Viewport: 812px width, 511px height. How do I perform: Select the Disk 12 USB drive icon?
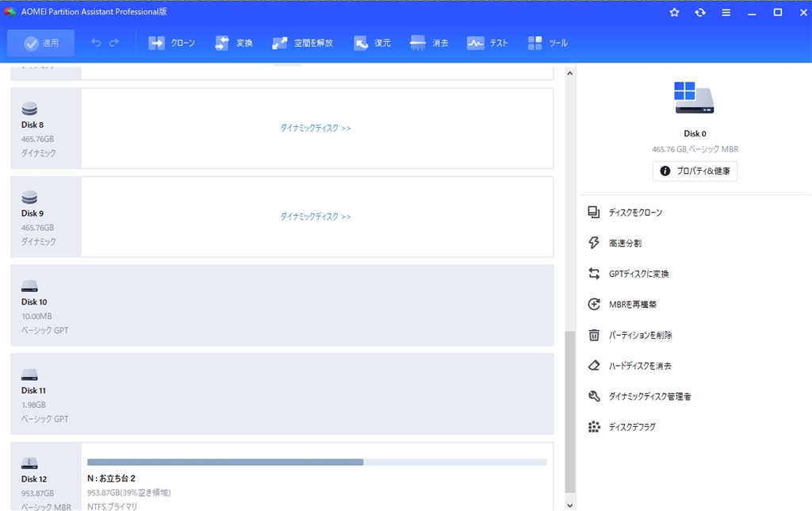(x=29, y=463)
